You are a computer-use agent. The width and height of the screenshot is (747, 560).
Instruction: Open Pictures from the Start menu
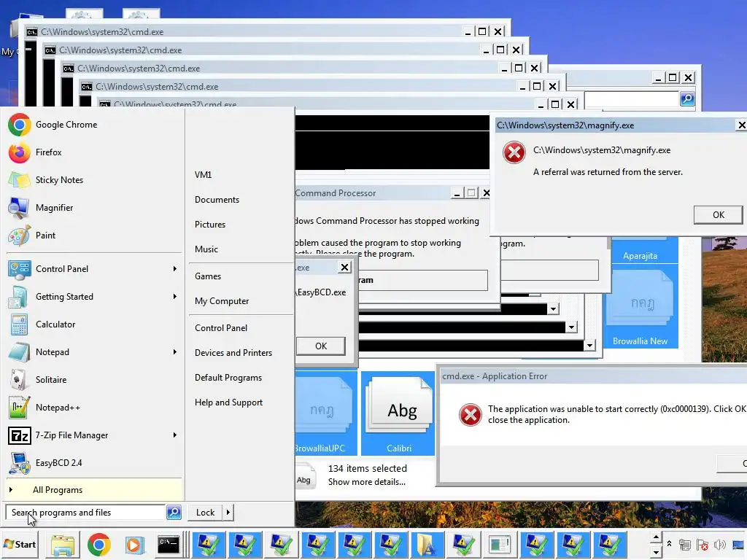pos(210,225)
